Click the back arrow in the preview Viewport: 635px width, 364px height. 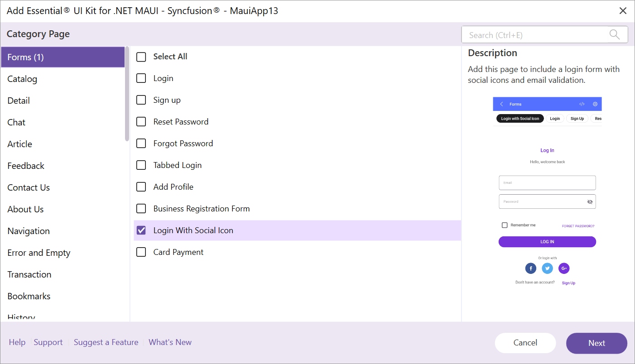tap(501, 104)
